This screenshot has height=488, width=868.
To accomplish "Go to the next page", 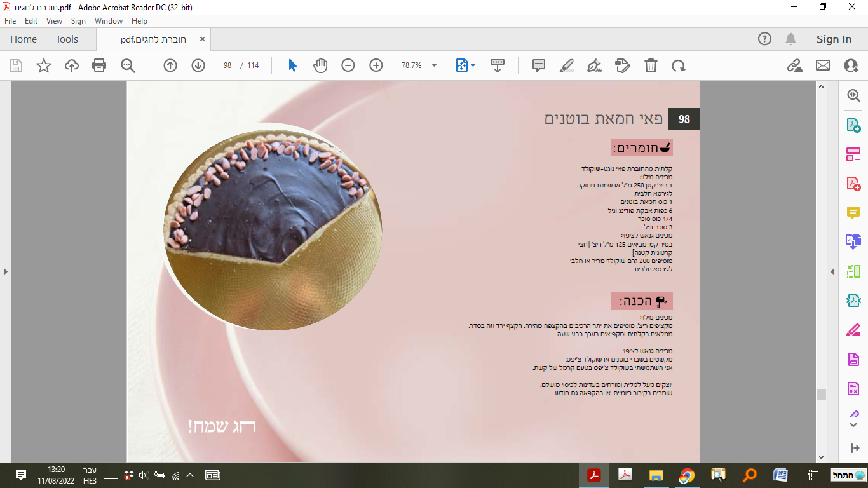I will pos(198,65).
